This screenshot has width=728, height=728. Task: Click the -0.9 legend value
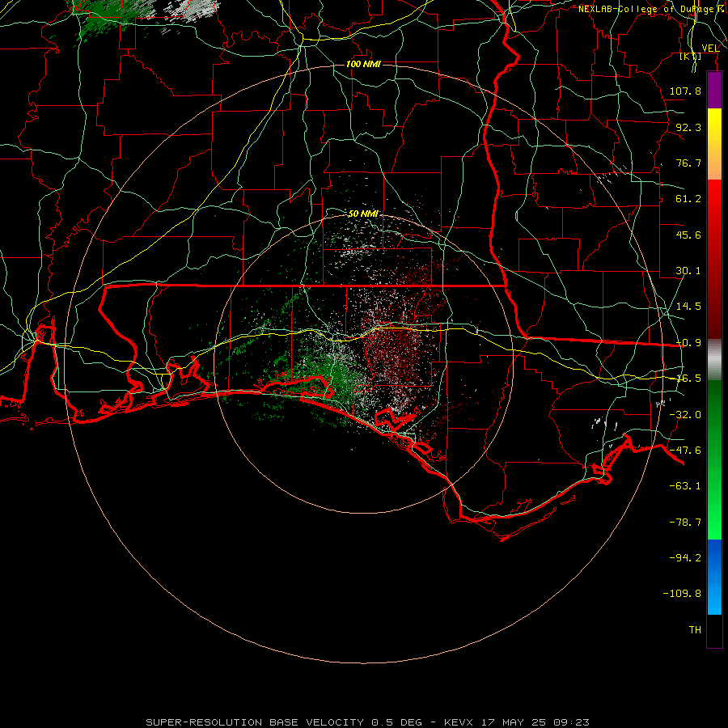tap(688, 343)
